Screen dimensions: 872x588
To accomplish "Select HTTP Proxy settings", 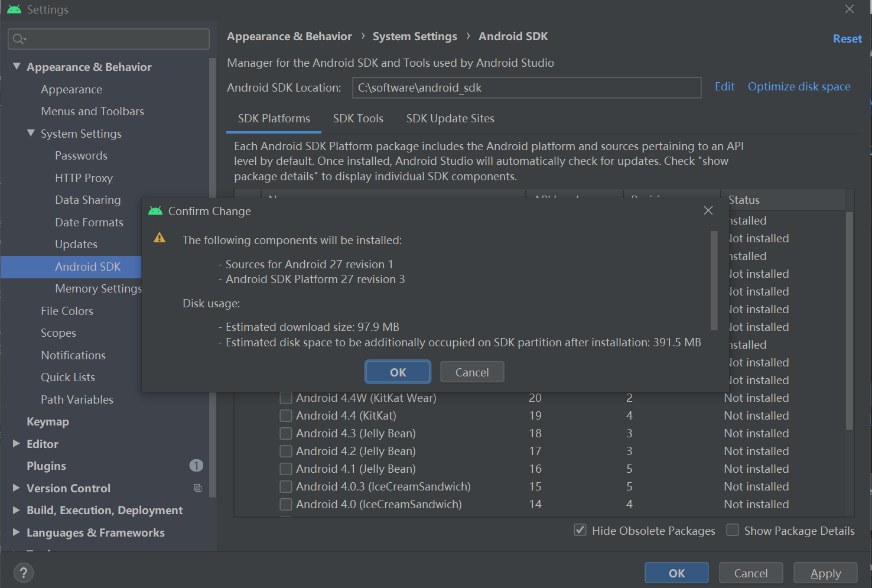I will [x=84, y=178].
